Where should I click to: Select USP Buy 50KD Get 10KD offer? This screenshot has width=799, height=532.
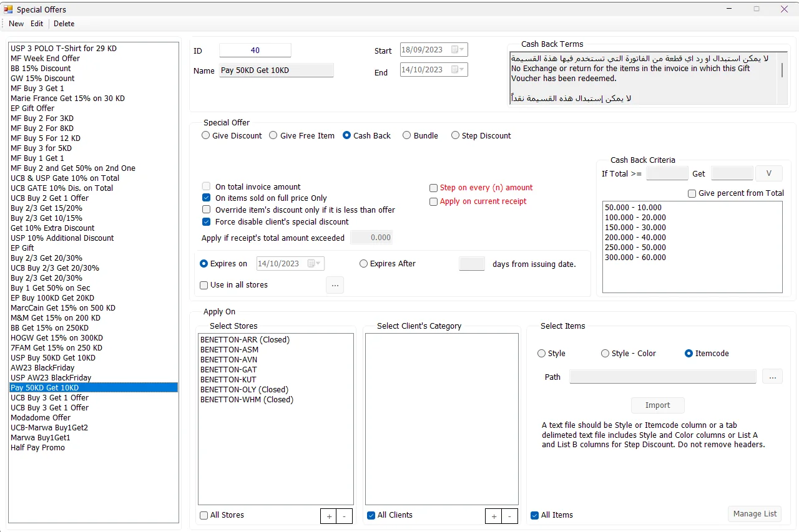pos(93,358)
